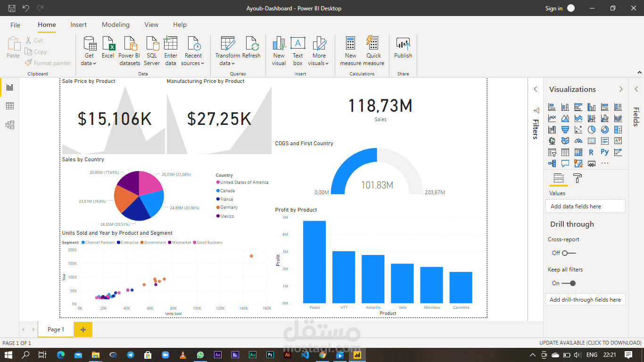Undo the last action
This screenshot has width=644, height=362.
click(26, 8)
